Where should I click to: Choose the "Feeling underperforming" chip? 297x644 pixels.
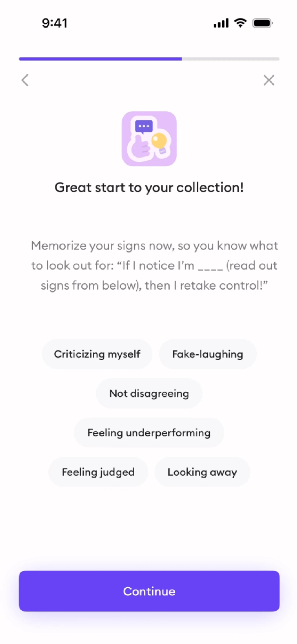point(149,433)
